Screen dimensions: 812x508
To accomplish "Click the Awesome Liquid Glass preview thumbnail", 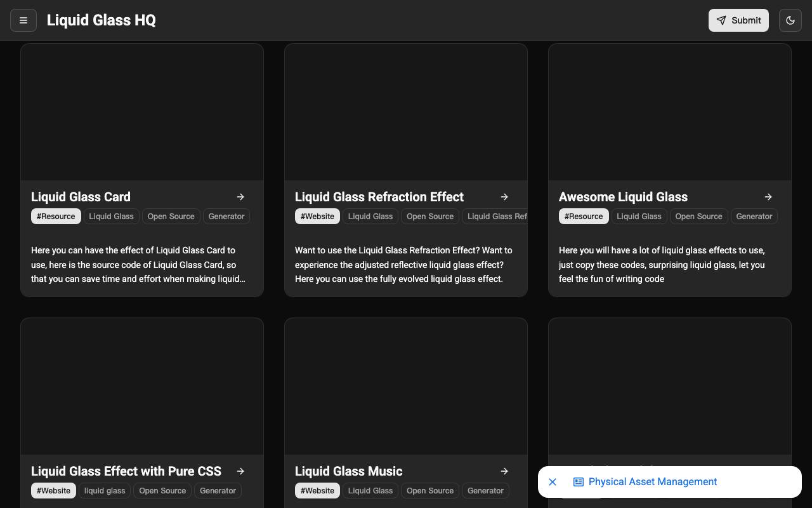I will tap(670, 112).
